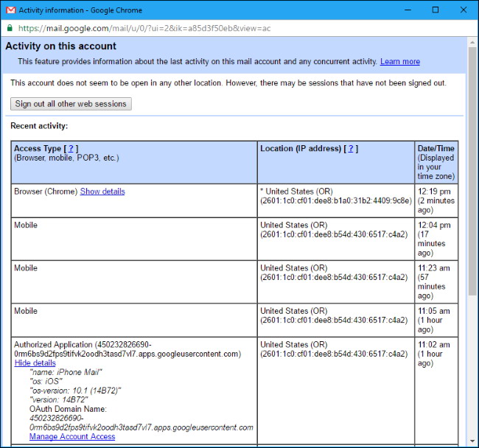Open the Location (IP address) help question mark
The image size is (479, 448).
[352, 149]
